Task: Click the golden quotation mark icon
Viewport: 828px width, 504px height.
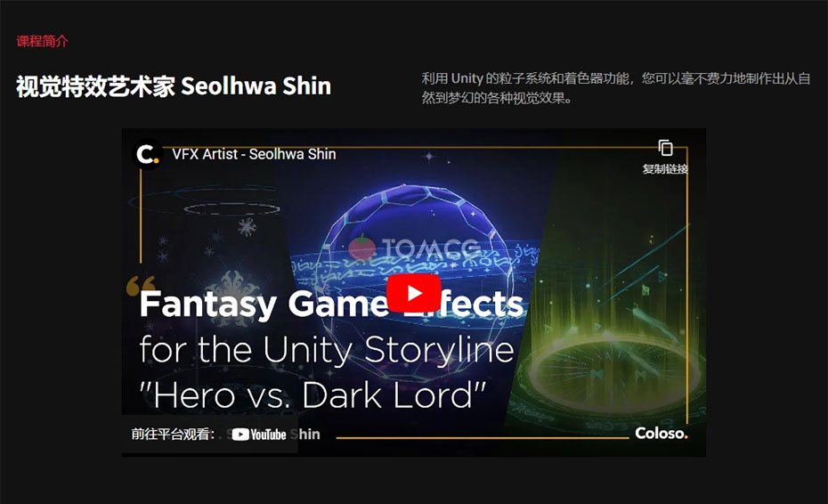Action: tap(141, 286)
